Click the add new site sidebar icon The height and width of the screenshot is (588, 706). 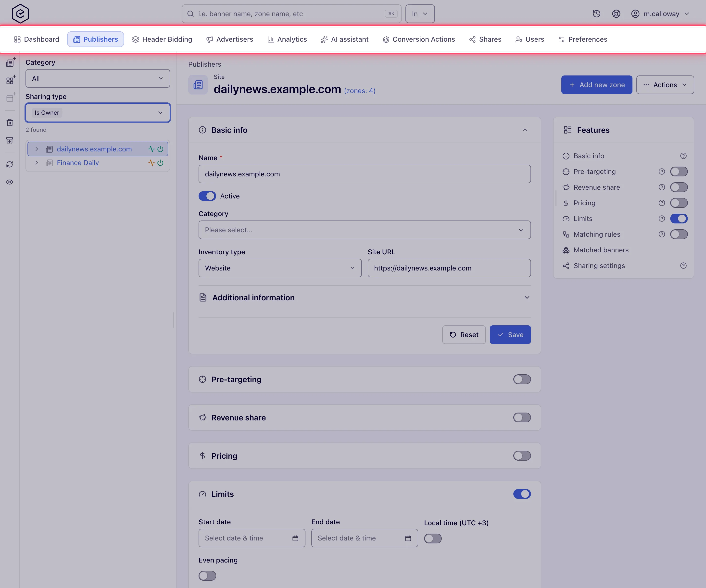[11, 62]
